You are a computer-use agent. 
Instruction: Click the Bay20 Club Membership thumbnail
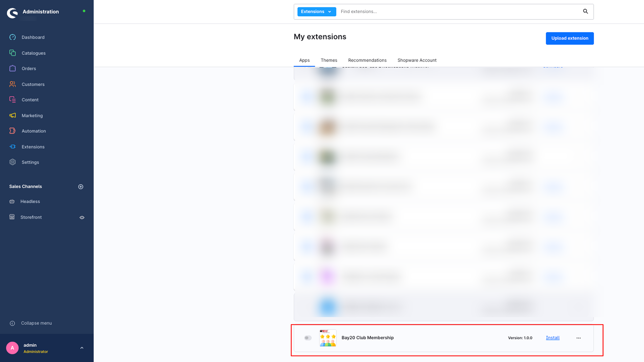point(328,338)
